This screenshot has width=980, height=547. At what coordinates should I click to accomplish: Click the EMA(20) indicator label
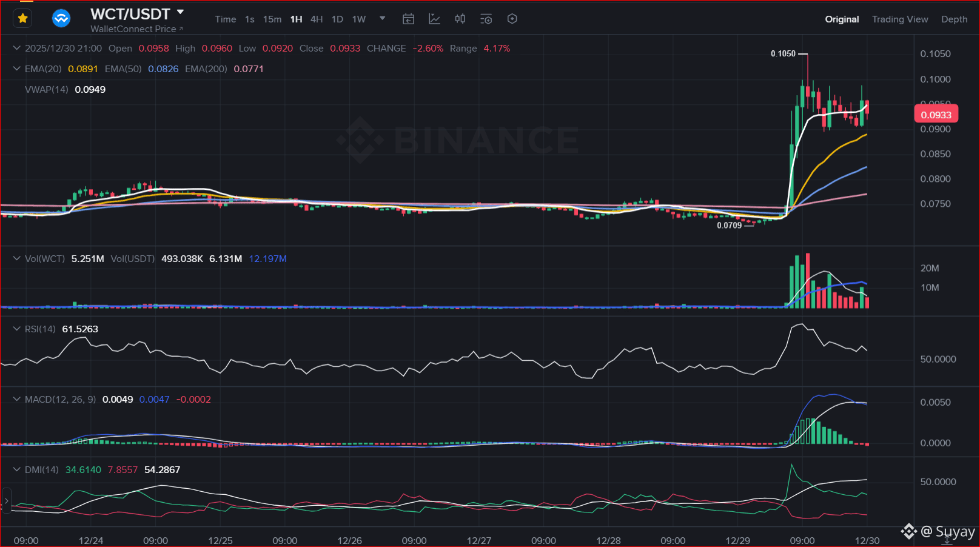point(43,69)
